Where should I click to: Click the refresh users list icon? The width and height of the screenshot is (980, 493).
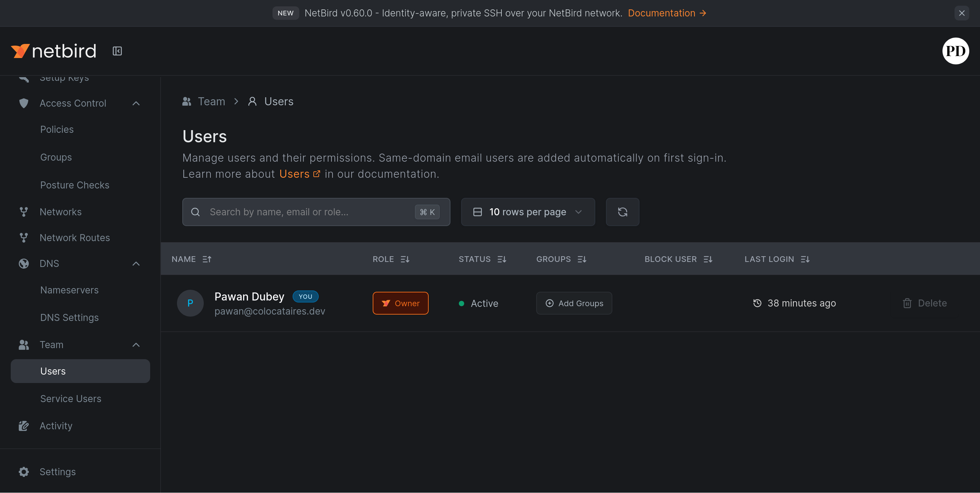[x=622, y=212]
